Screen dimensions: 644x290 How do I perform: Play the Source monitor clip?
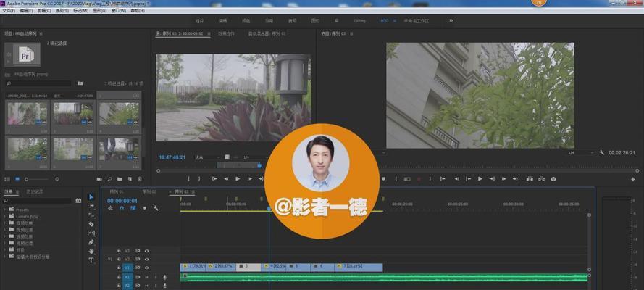[x=238, y=178]
